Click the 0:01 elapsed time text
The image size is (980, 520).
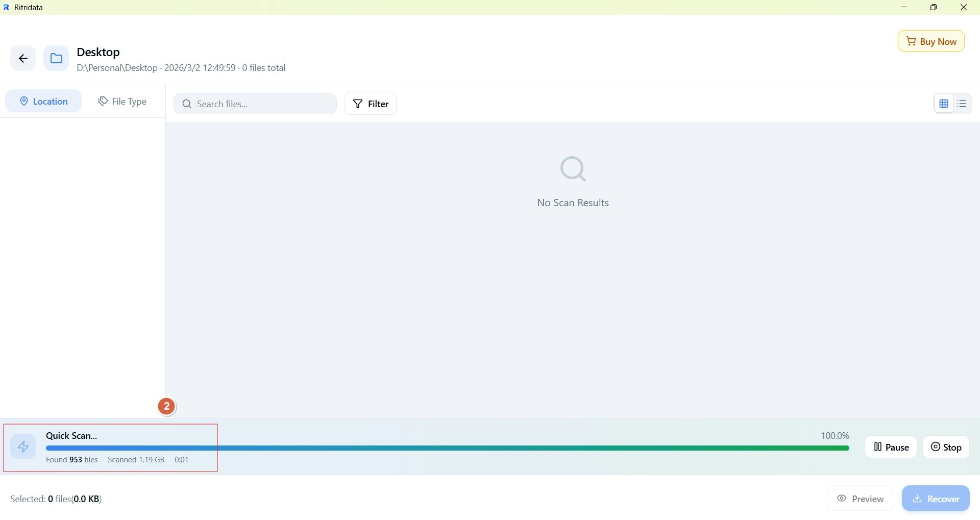click(182, 460)
